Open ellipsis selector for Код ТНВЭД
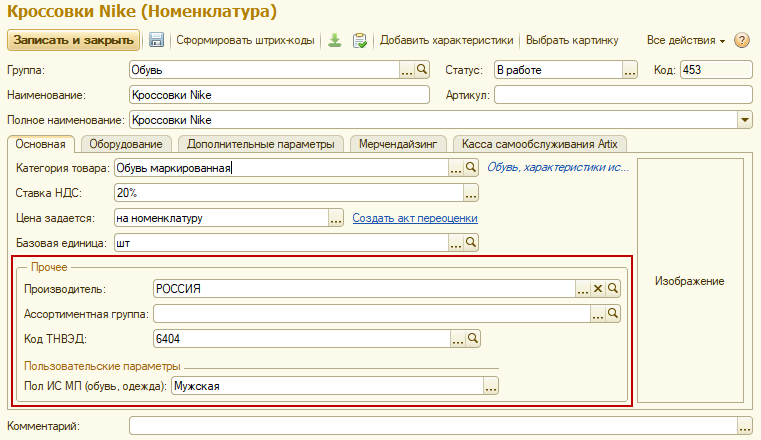Screen dimensions: 761x440 click(458, 338)
